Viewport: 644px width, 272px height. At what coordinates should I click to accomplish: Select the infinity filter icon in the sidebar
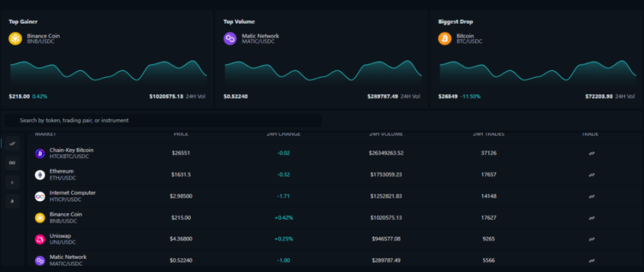tap(13, 163)
